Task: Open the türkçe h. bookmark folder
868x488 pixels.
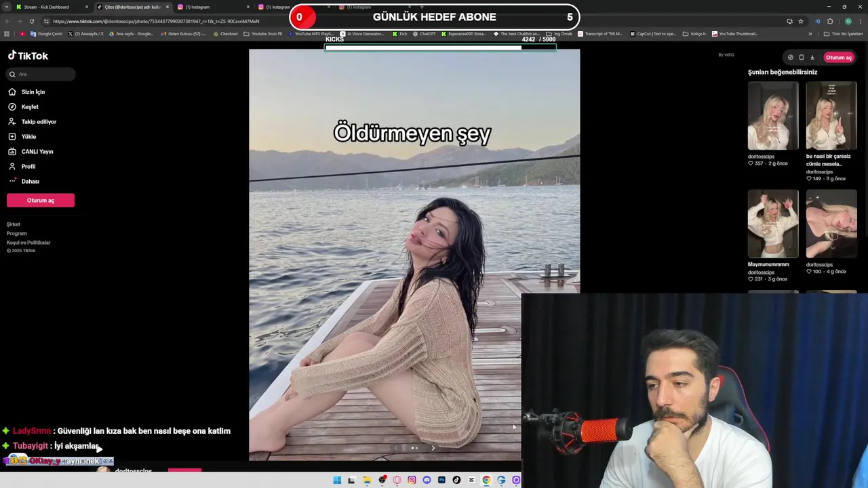Action: pyautogui.click(x=694, y=34)
